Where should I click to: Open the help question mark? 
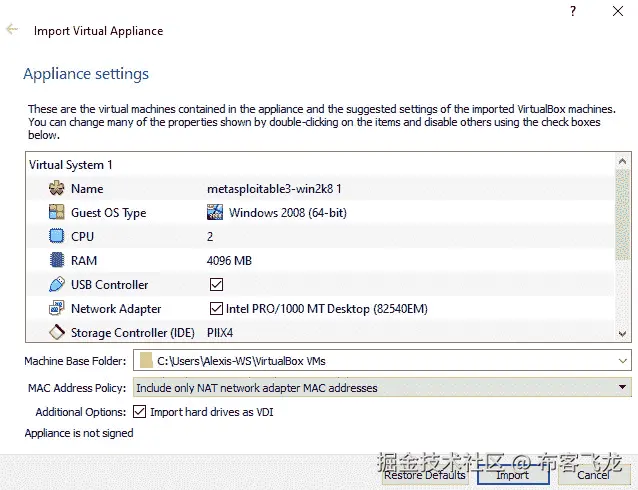tap(573, 11)
